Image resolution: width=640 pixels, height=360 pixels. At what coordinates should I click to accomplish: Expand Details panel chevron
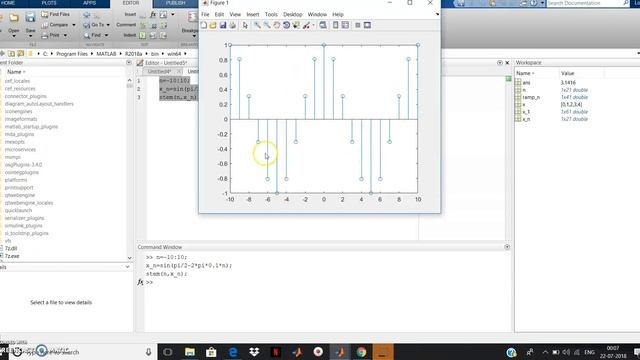click(127, 267)
